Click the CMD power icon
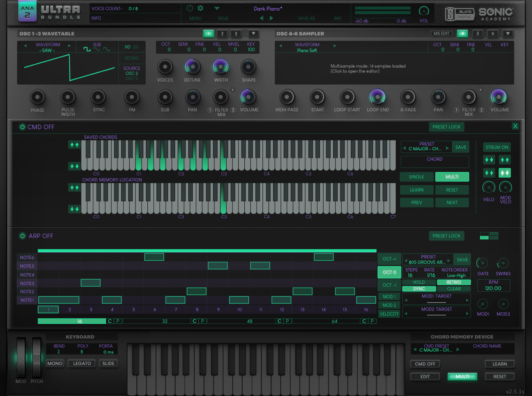Viewport: 532px width, 396px height. [x=22, y=127]
